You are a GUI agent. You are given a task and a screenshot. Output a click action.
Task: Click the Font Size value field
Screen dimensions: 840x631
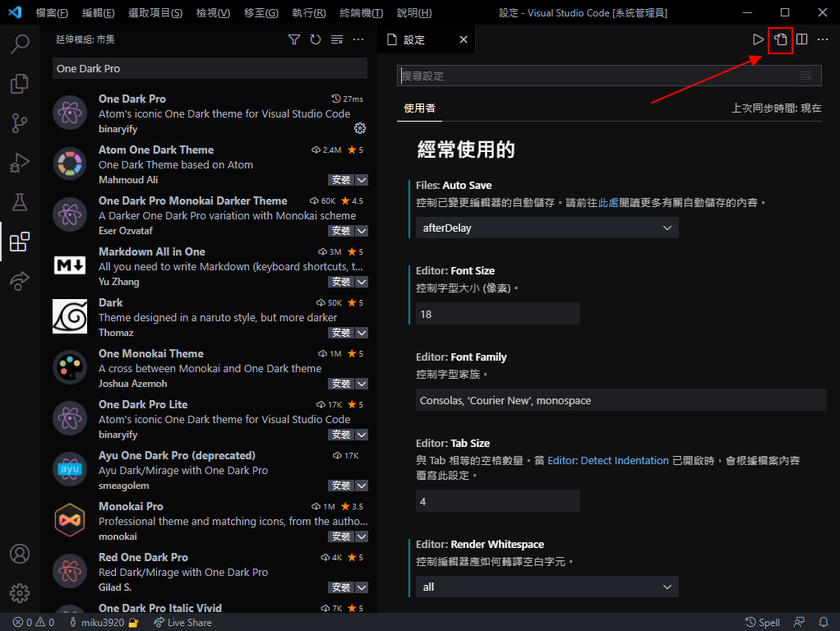tap(498, 314)
